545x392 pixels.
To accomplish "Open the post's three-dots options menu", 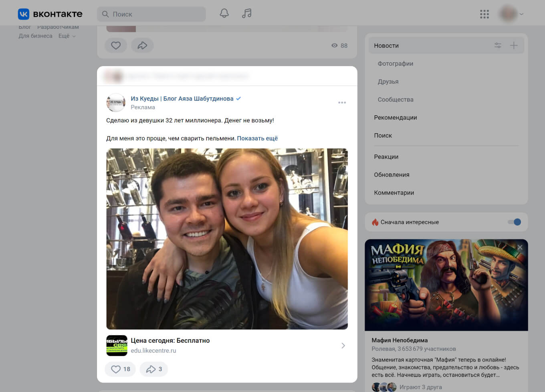I will [x=342, y=103].
